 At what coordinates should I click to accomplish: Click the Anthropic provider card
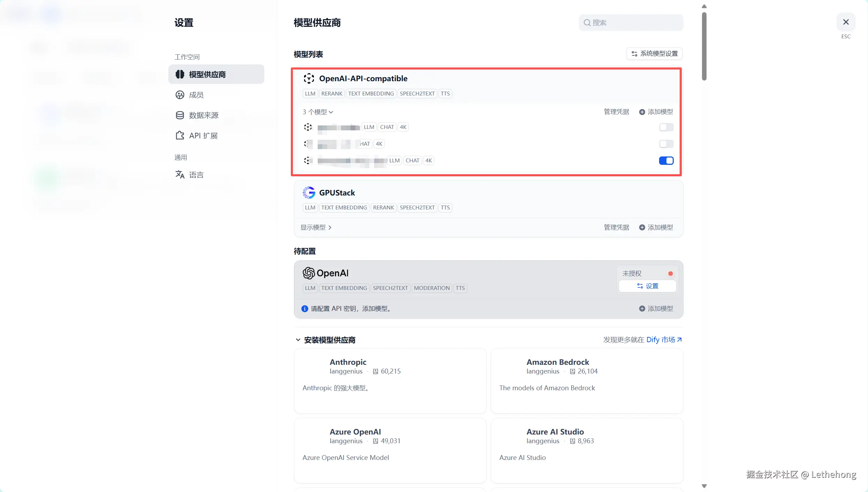coord(390,381)
